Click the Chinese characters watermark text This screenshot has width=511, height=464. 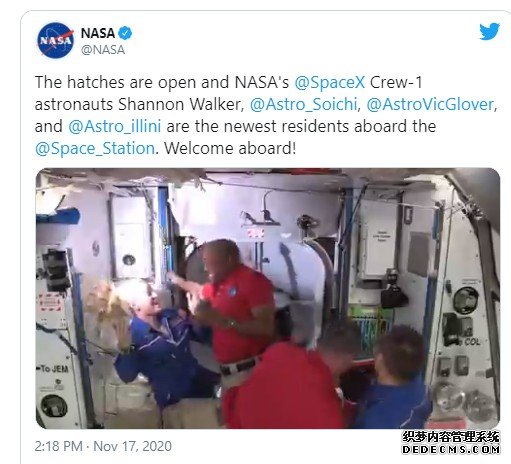click(451, 437)
